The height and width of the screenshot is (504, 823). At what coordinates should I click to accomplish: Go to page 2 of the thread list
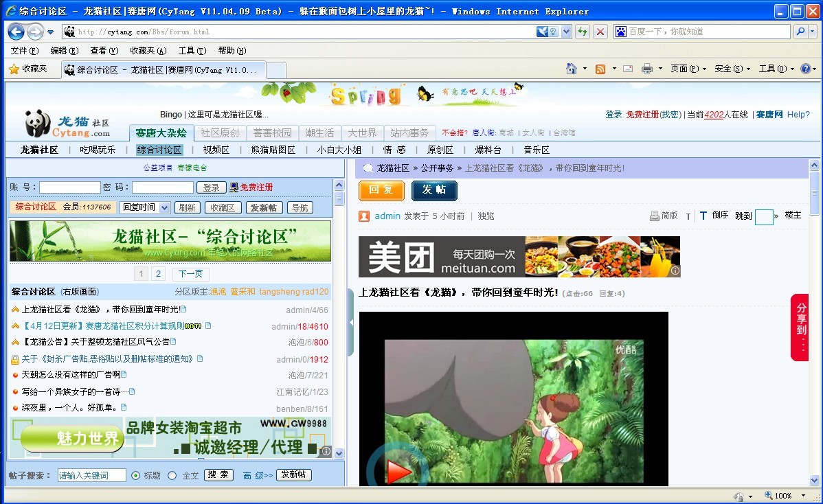158,273
